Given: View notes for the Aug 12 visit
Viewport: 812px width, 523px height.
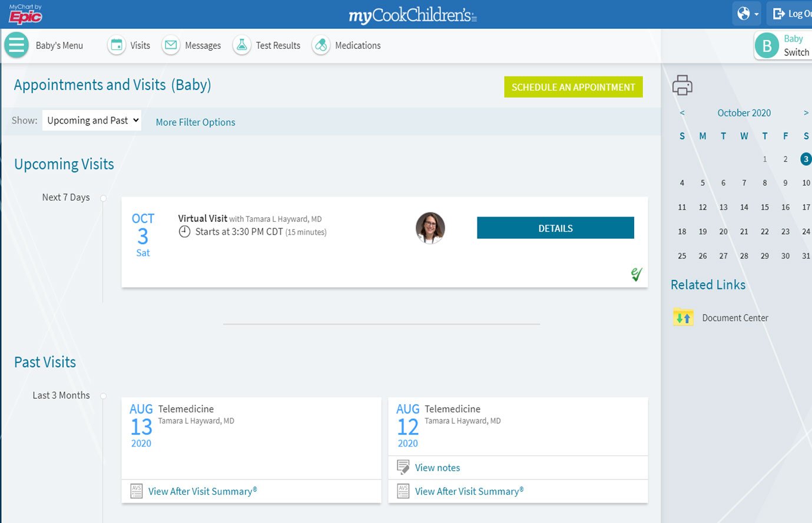Looking at the screenshot, I should pos(437,468).
